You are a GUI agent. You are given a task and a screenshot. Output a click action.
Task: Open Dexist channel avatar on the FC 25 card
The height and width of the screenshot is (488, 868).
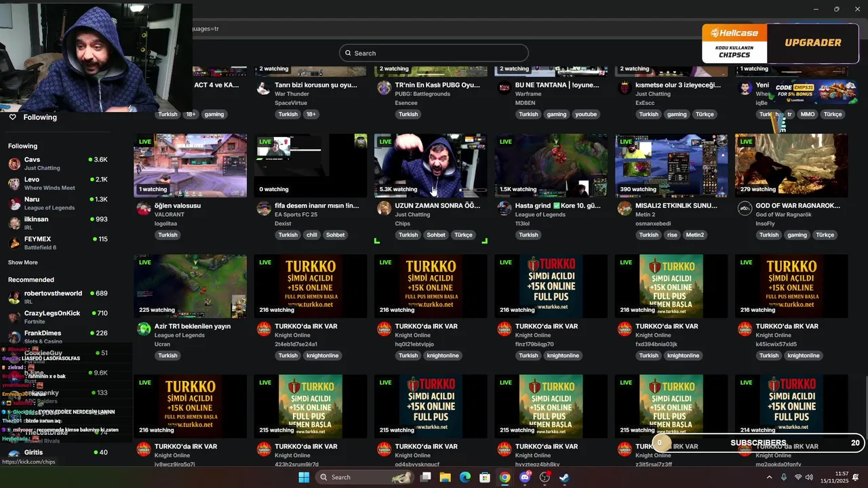pos(264,209)
